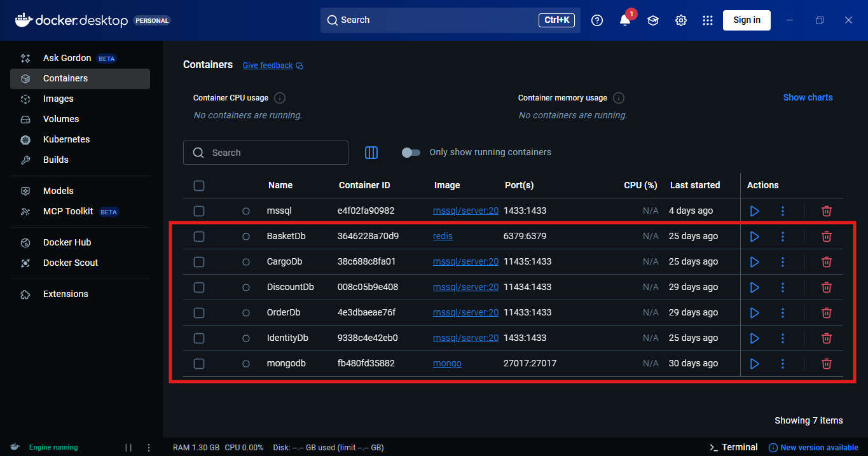Open Docker Desktop settings gear
Screen dimensions: 868x456
680,20
